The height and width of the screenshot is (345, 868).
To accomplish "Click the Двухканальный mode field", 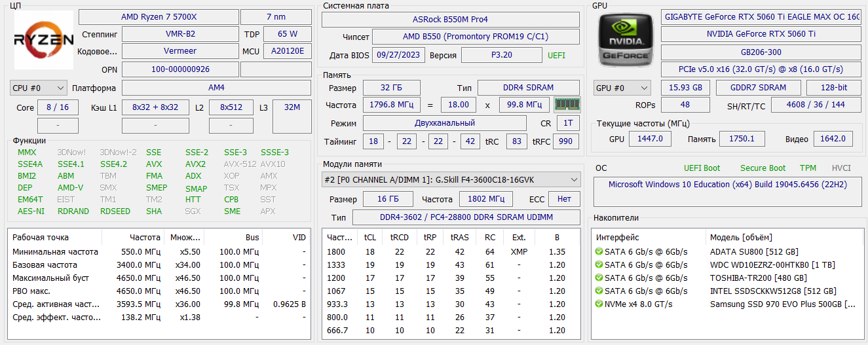I will pos(445,123).
